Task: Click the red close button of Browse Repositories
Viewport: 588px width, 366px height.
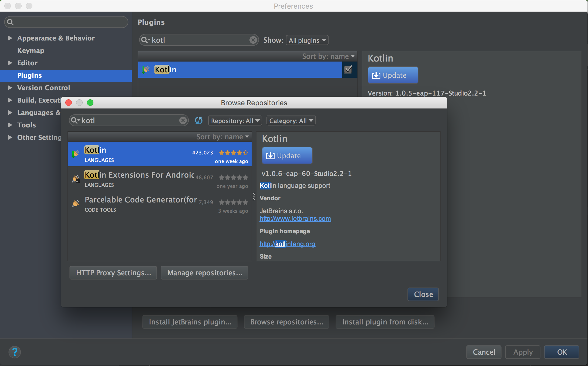Action: click(69, 103)
